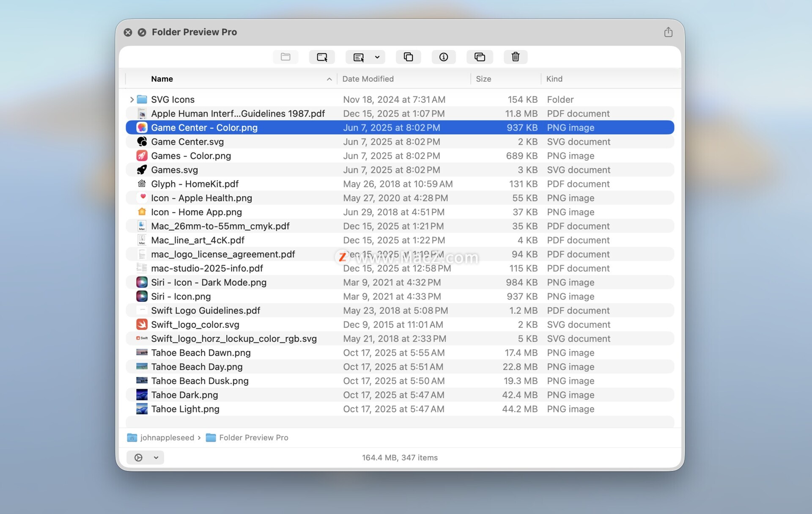Select the file name "mac-studio-2025-info.pdf"
The height and width of the screenshot is (514, 812).
coord(207,268)
